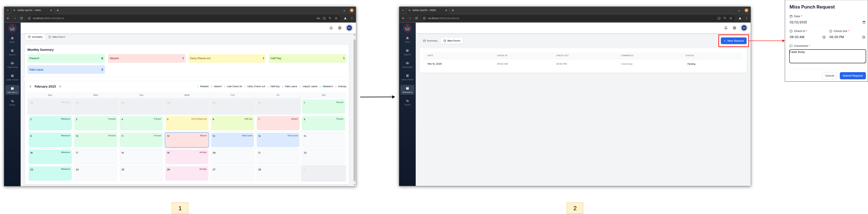Image resolution: width=868 pixels, height=214 pixels.
Task: Open the Paid Leave summary card
Action: coord(66,70)
